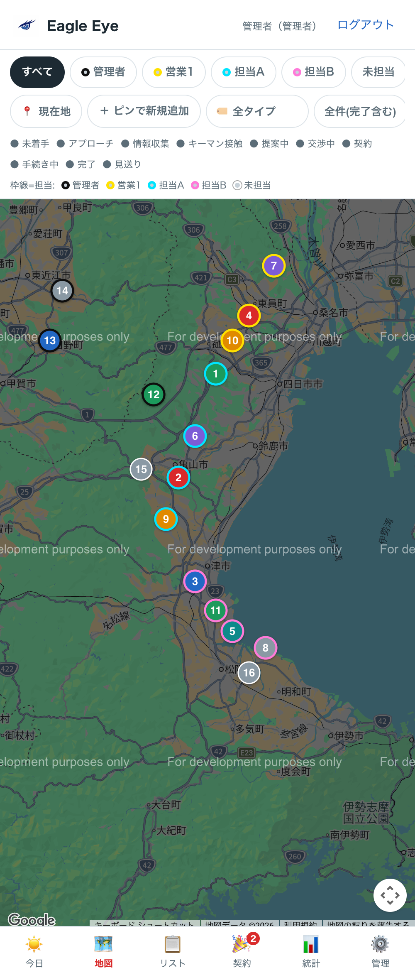Click the 現在地 location button
Viewport: 415px width, 980px height.
(46, 111)
